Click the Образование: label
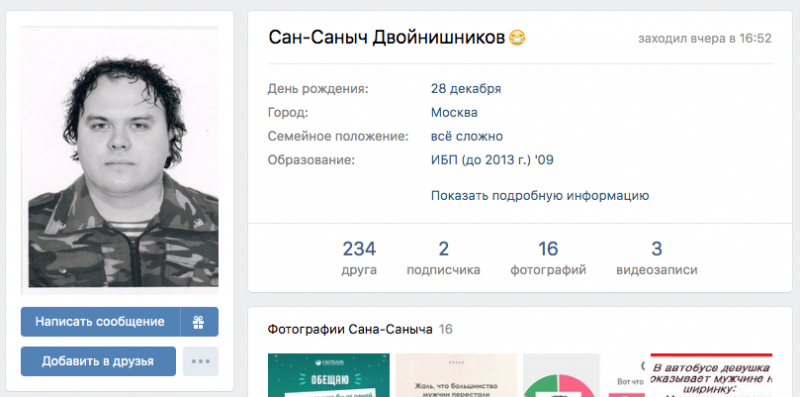The height and width of the screenshot is (397, 800). pyautogui.click(x=311, y=160)
